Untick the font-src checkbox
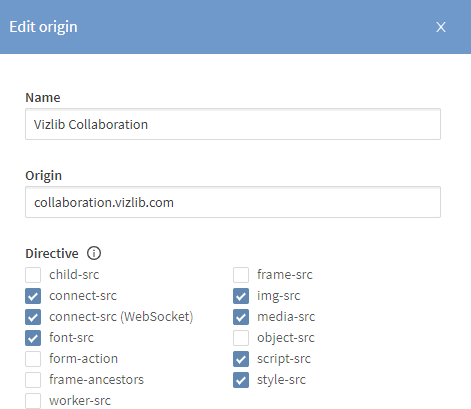 33,338
